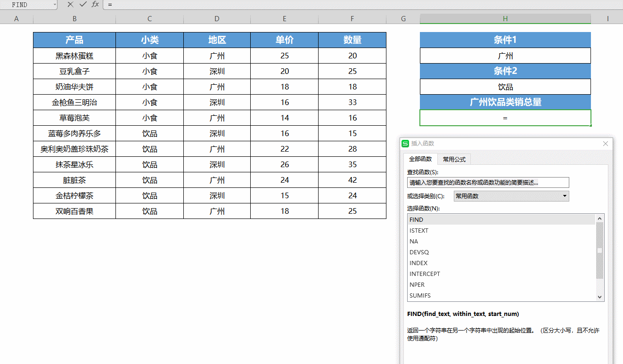Expand the 或选择类别 combo box
Screen dimensions: 623x364
[511, 196]
